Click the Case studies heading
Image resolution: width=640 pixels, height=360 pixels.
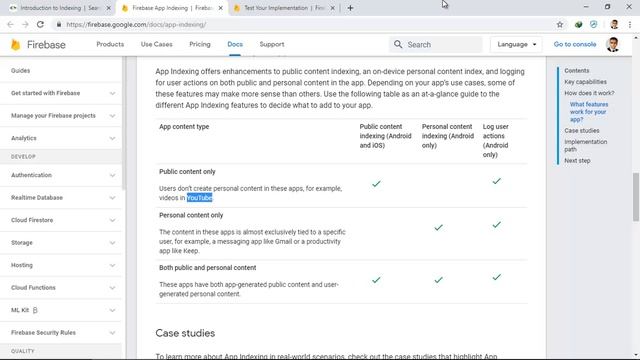click(185, 333)
